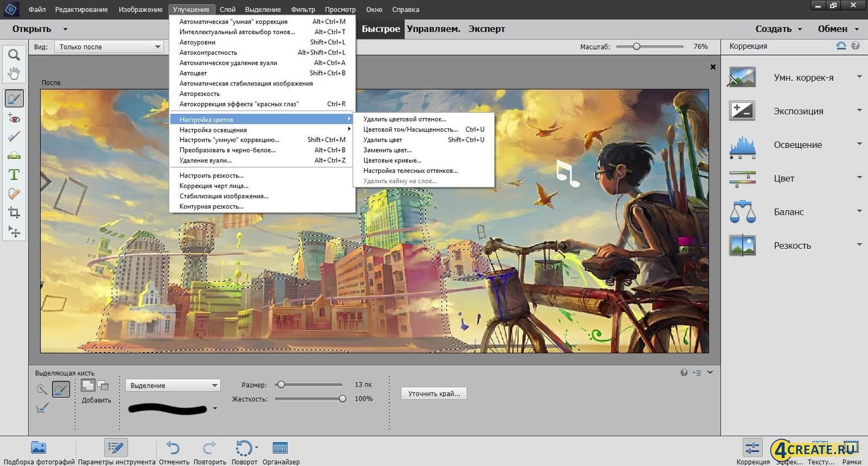Set selection mode to add

pyautogui.click(x=87, y=385)
